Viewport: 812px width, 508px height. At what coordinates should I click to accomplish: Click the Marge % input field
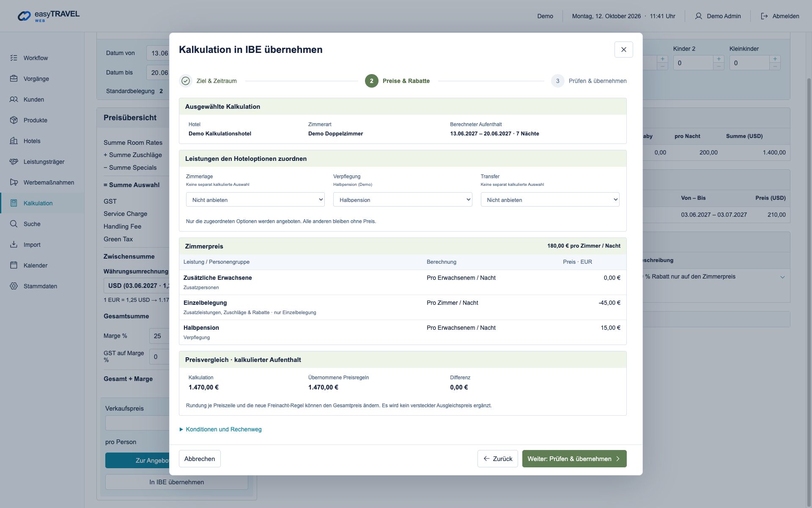point(159,336)
